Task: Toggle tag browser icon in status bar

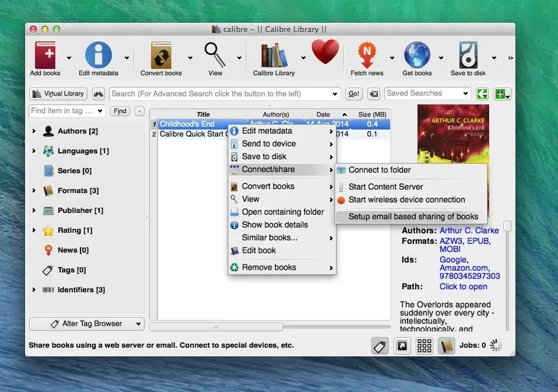Action: click(380, 346)
